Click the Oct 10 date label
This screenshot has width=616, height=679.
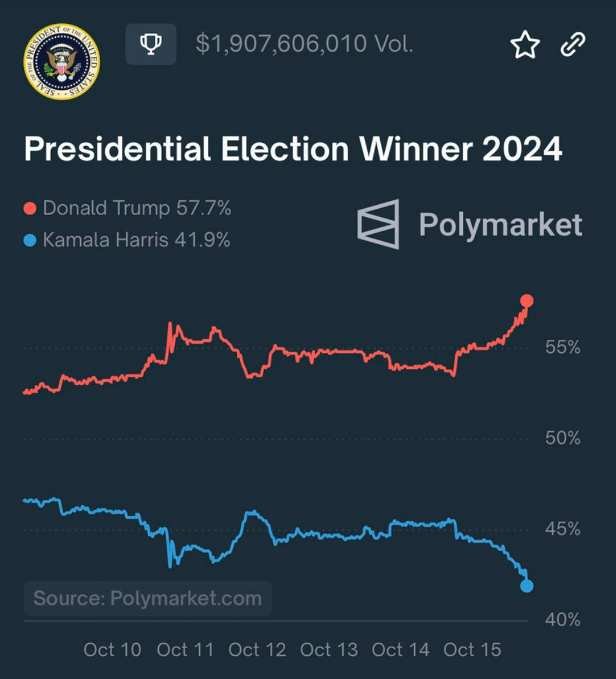click(x=112, y=649)
